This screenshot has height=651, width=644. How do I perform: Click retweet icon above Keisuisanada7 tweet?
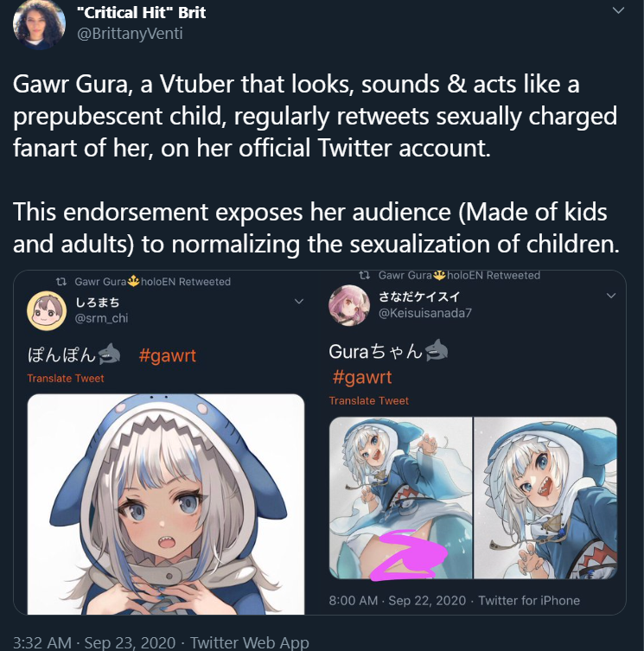point(364,275)
